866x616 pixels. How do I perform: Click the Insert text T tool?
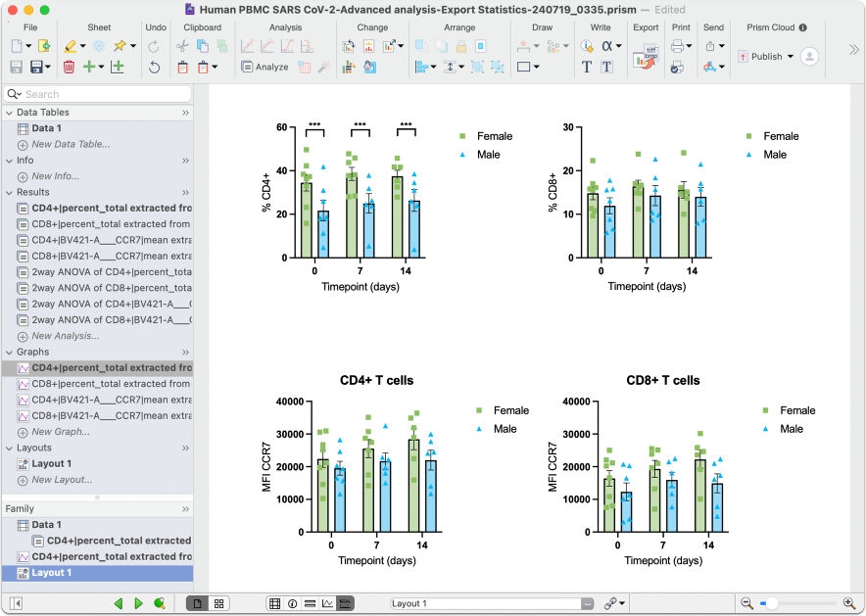coord(587,68)
